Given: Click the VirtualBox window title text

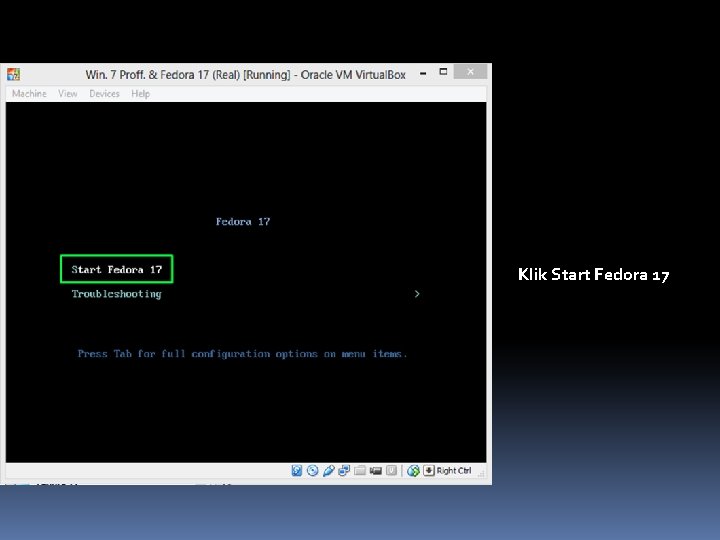Looking at the screenshot, I should coord(246,75).
